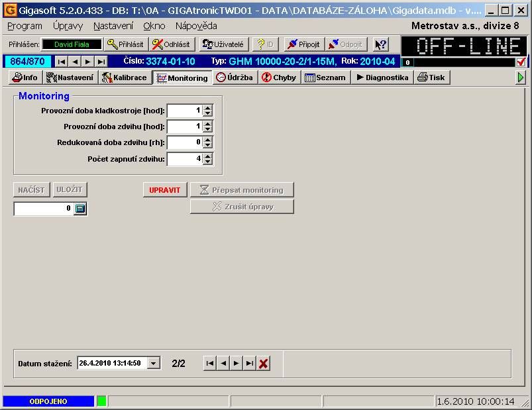Click the calculator icon beside the zero field
The height and width of the screenshot is (410, 532).
tap(80, 209)
